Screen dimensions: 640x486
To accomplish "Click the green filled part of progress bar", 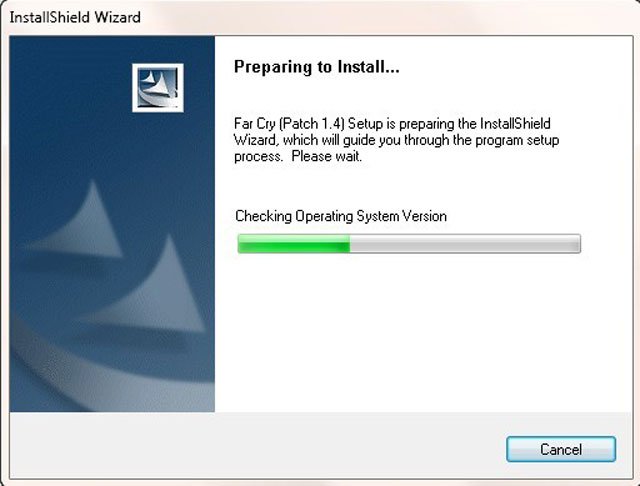I will pos(294,244).
